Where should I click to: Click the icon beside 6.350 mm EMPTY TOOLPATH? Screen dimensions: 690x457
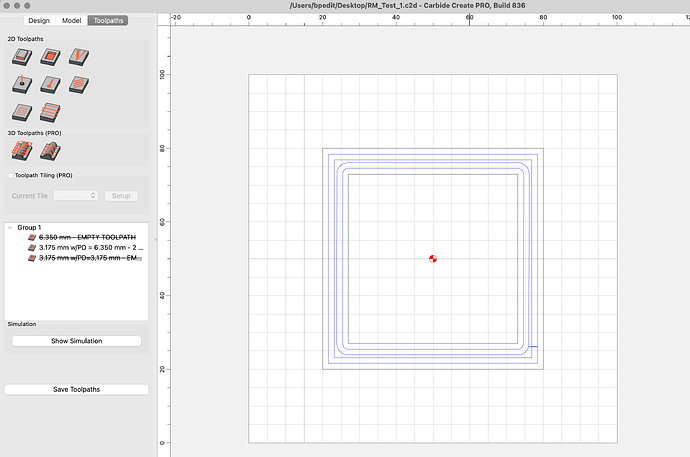(32, 238)
